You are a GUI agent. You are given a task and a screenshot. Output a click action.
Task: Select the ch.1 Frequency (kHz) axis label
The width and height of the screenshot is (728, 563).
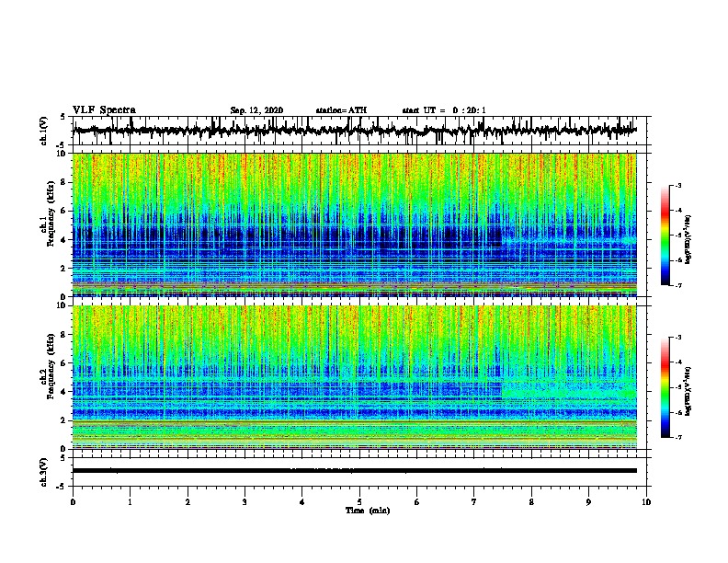[49, 215]
